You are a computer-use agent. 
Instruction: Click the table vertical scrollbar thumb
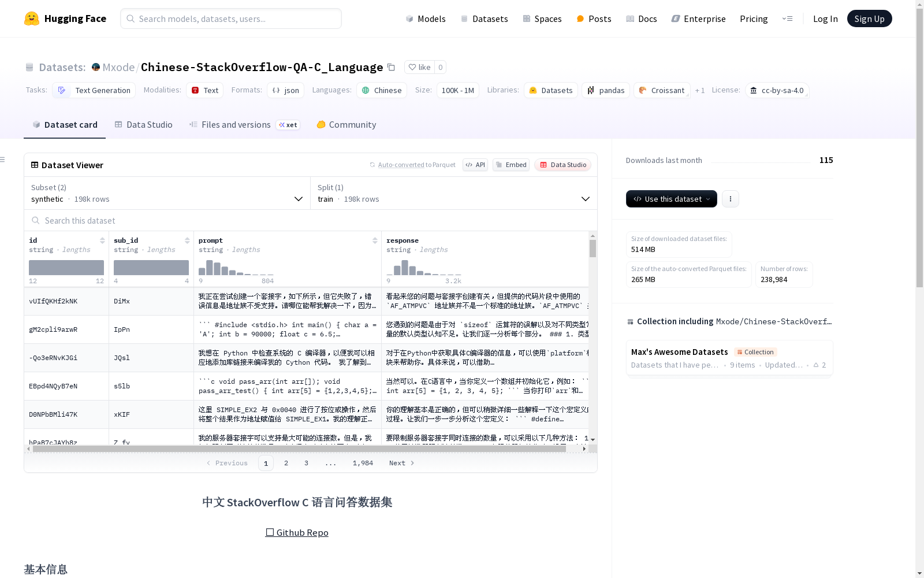[593, 249]
